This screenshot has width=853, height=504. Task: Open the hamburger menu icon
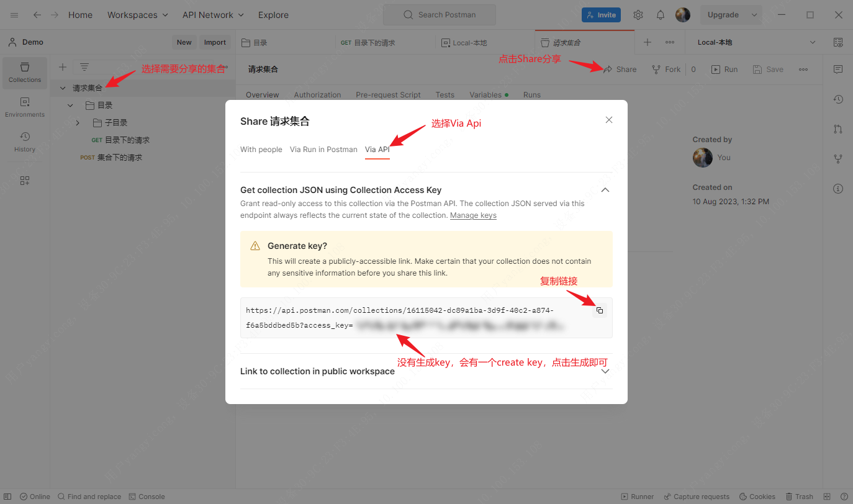point(14,15)
